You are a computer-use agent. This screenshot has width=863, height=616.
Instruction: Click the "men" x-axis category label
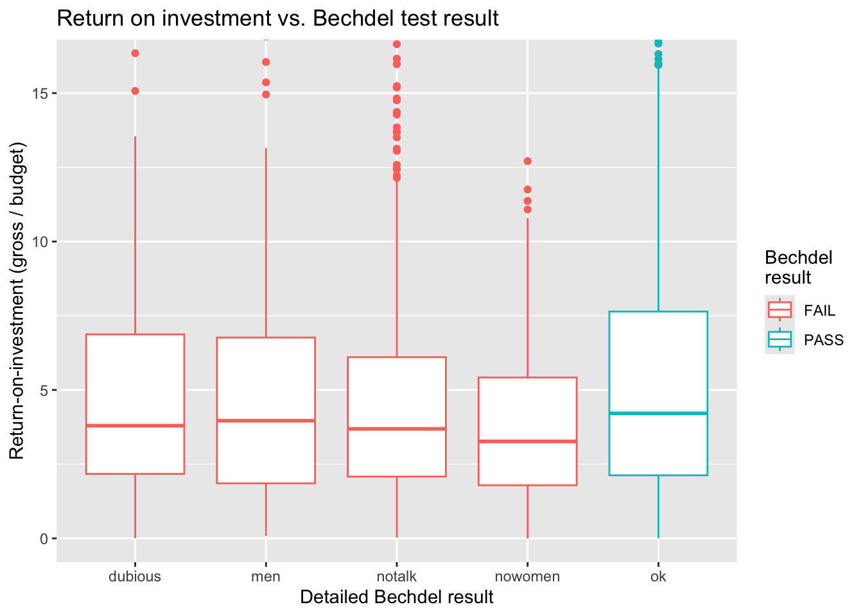266,576
